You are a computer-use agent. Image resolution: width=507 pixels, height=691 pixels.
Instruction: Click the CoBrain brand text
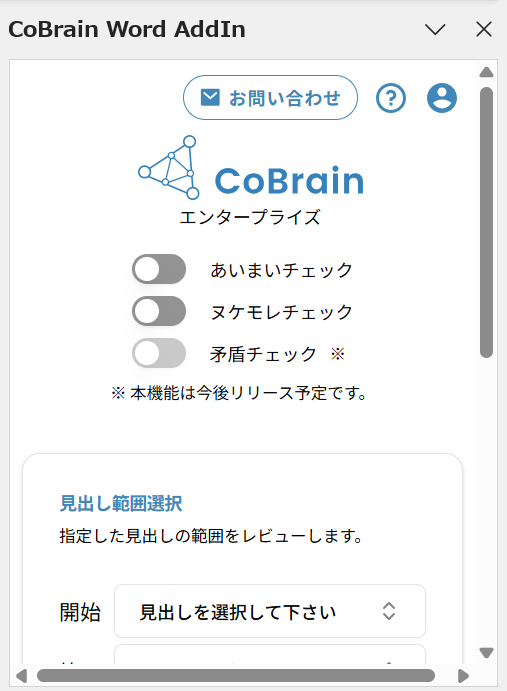(289, 180)
